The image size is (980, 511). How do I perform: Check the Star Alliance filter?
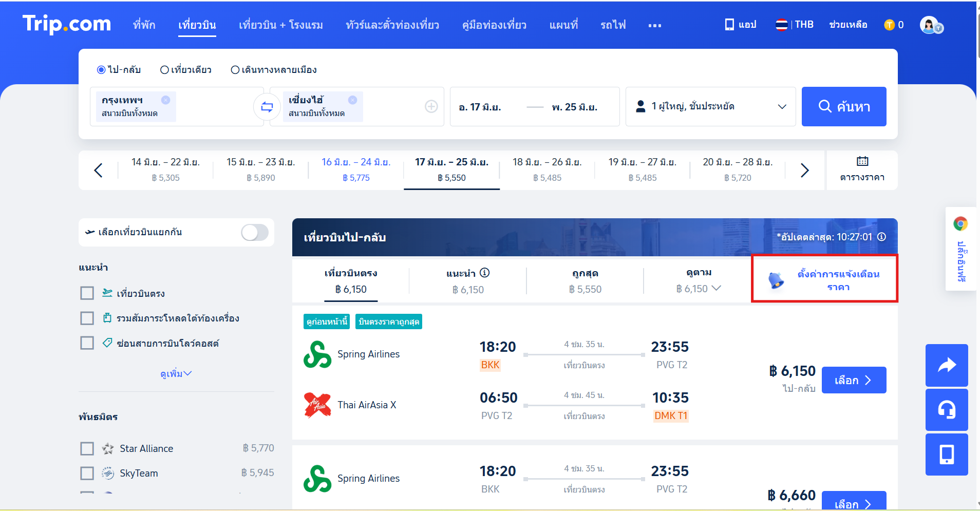pyautogui.click(x=87, y=448)
